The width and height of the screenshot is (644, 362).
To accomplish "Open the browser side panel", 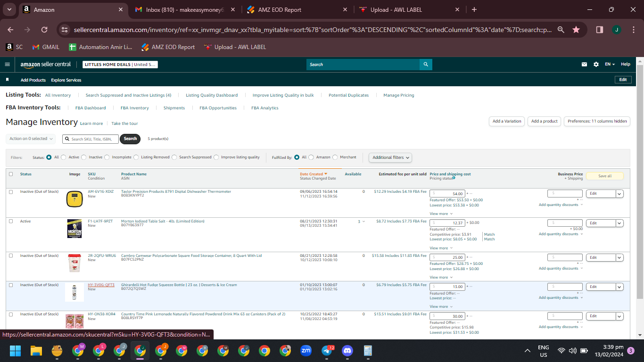I will point(600,29).
